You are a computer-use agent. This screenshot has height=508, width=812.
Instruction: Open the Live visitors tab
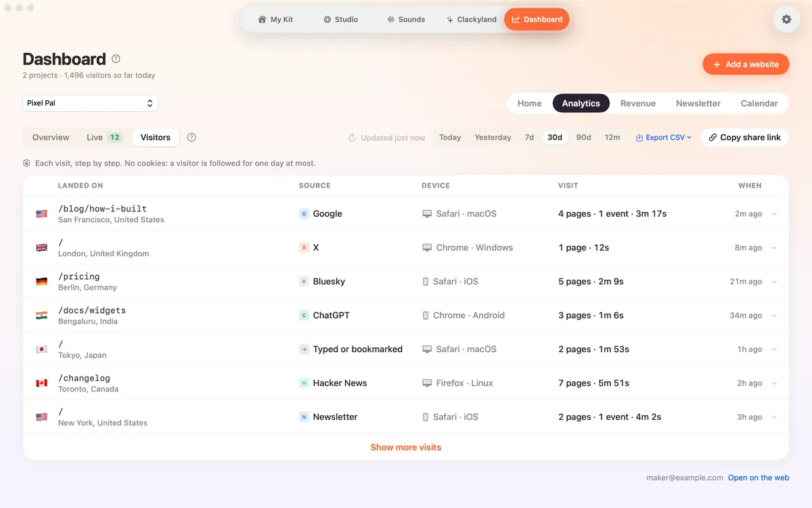(x=104, y=137)
